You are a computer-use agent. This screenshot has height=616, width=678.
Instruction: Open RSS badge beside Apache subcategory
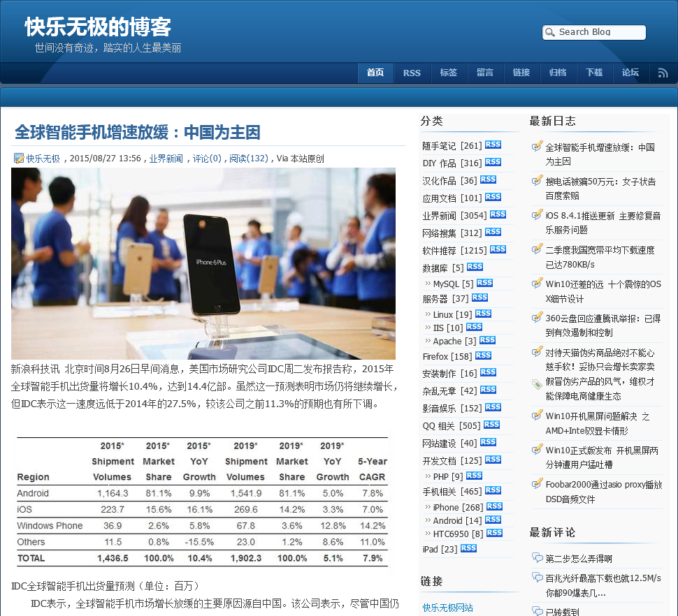tap(487, 340)
